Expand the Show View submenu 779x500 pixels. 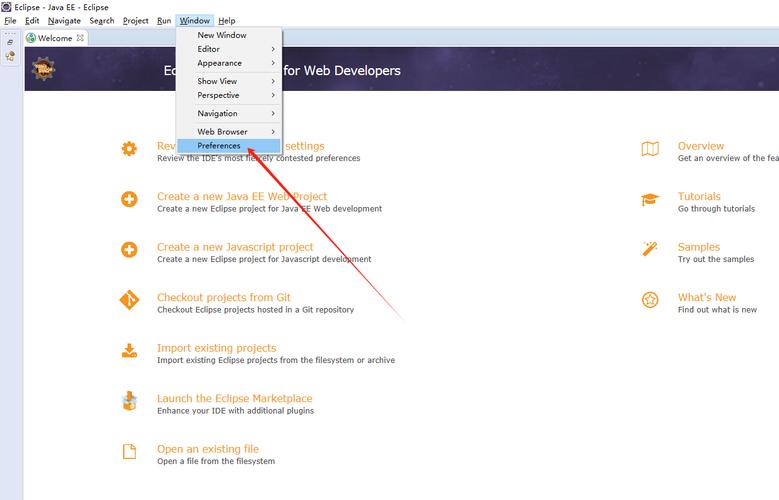230,81
